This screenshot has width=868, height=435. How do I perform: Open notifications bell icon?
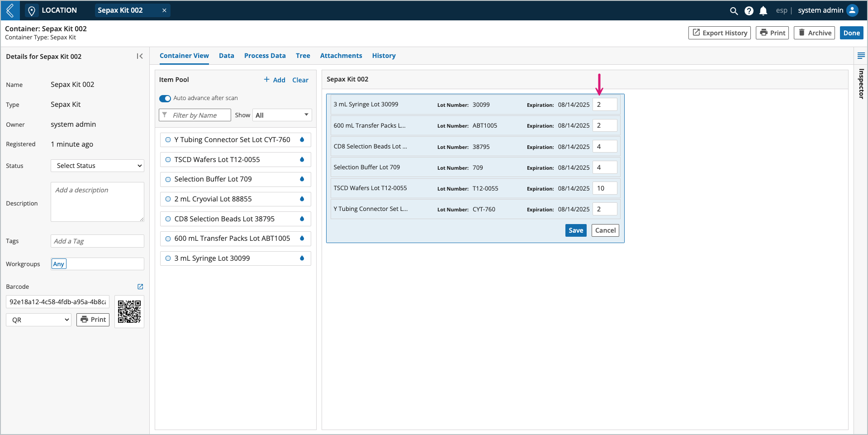(763, 10)
